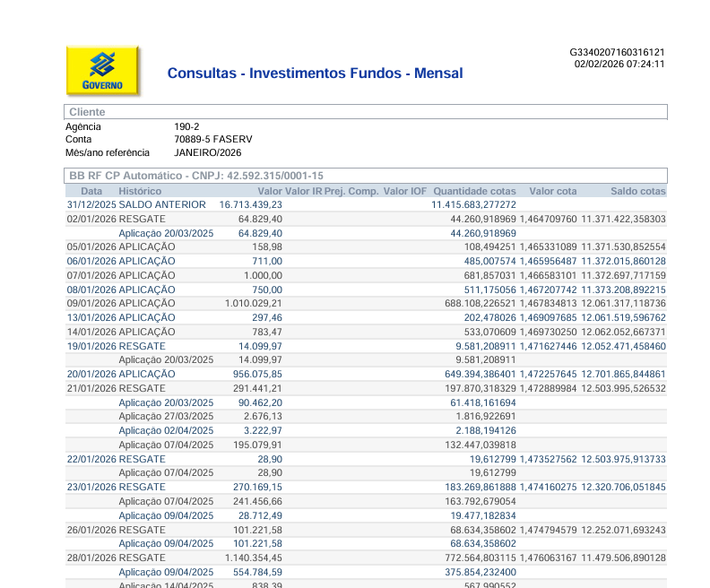Select the Cliente section header
This screenshot has width=710, height=588.
pyautogui.click(x=366, y=112)
